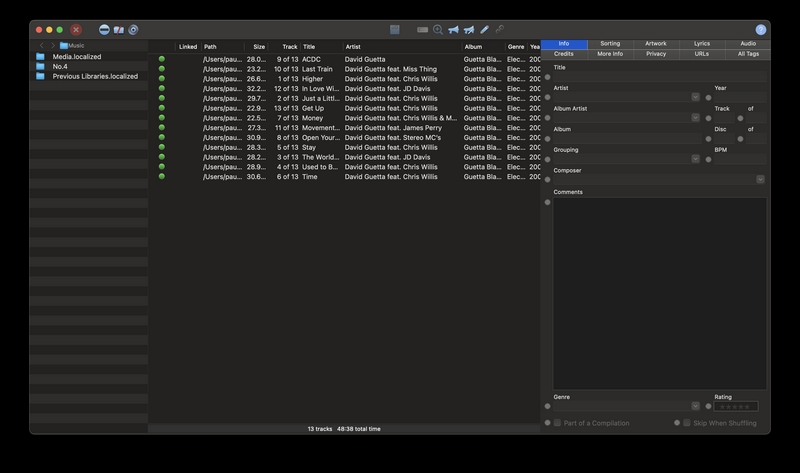Switch to the Sorting tab

pyautogui.click(x=610, y=44)
